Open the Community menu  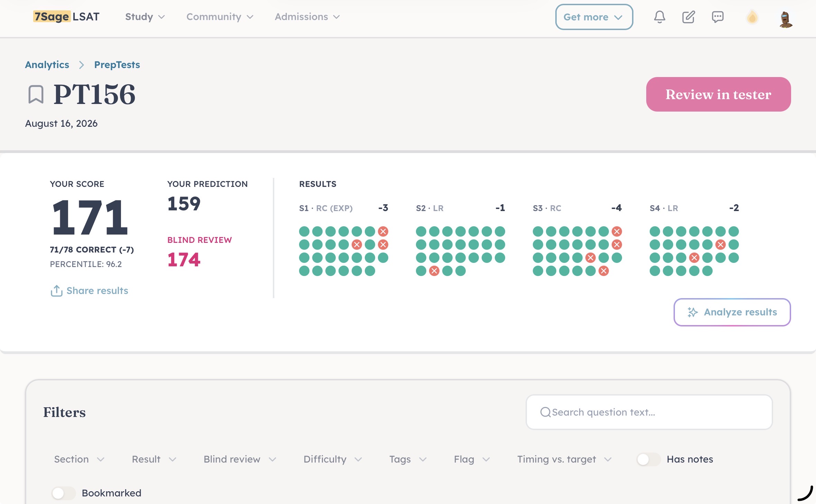pos(220,17)
